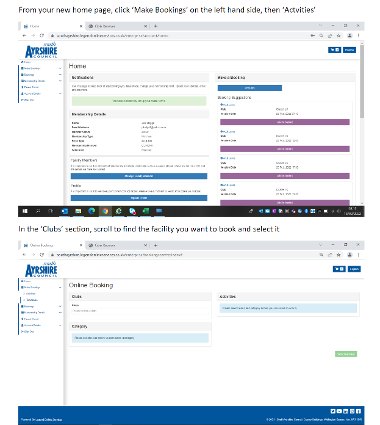Image resolution: width=380 pixels, height=425 pixels.
Task: Click blue Manage family members button
Action: point(139,176)
